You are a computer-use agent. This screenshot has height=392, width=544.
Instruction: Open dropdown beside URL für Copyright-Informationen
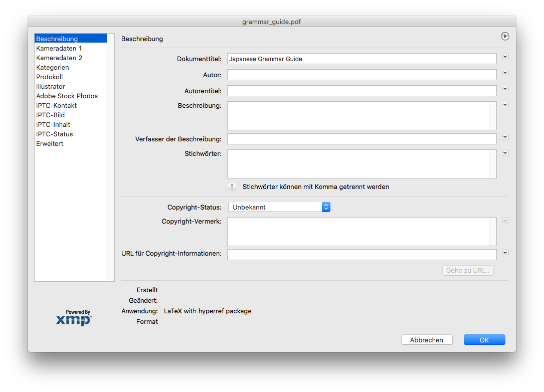(x=505, y=253)
